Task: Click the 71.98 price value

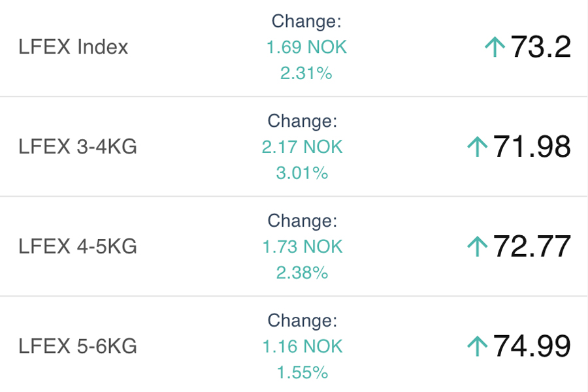Action: (x=532, y=146)
